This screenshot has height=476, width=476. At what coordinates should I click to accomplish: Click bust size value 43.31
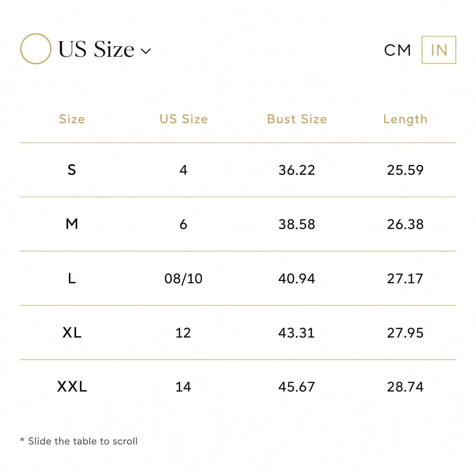pyautogui.click(x=296, y=333)
